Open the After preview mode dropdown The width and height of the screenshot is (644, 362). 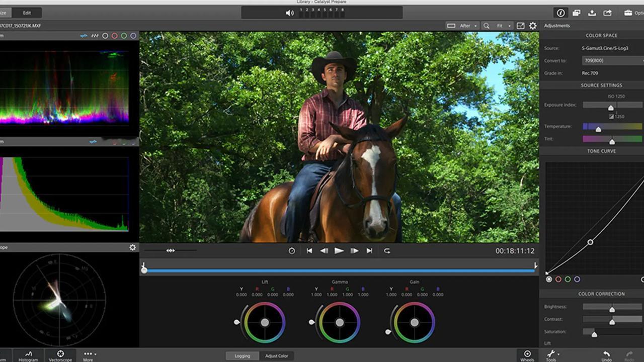(462, 26)
